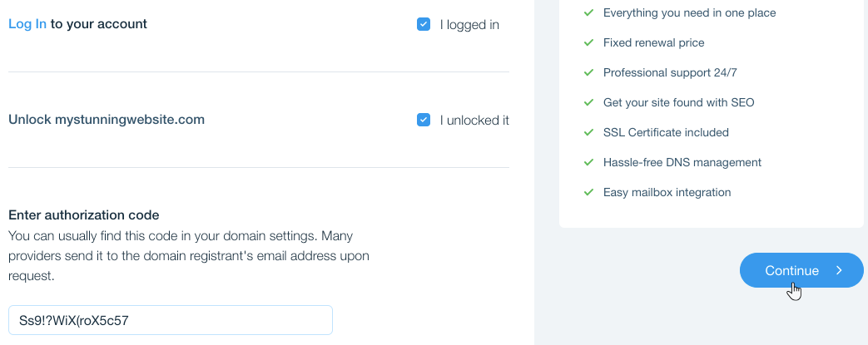Image resolution: width=868 pixels, height=345 pixels.
Task: Click the Continue button
Action: click(801, 270)
